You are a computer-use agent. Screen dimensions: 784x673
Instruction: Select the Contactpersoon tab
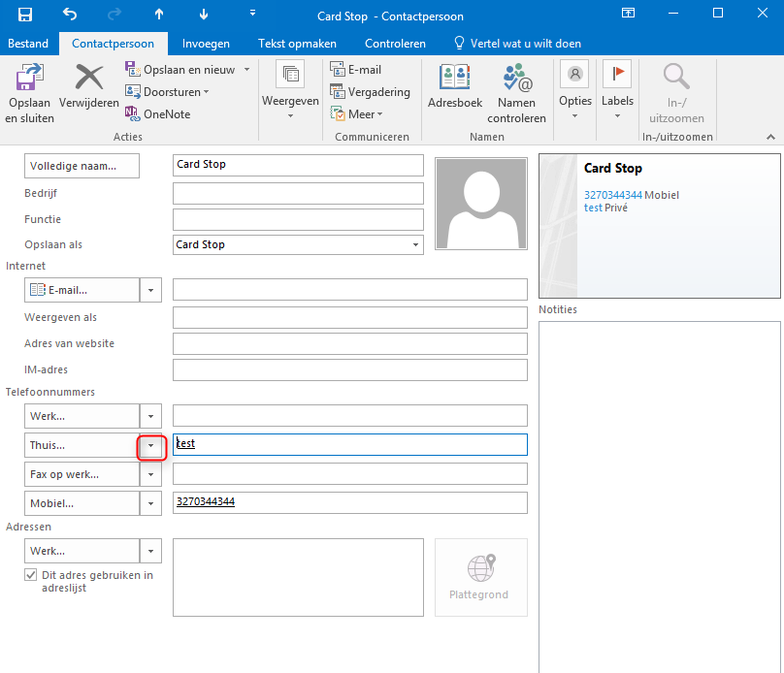[x=113, y=44]
